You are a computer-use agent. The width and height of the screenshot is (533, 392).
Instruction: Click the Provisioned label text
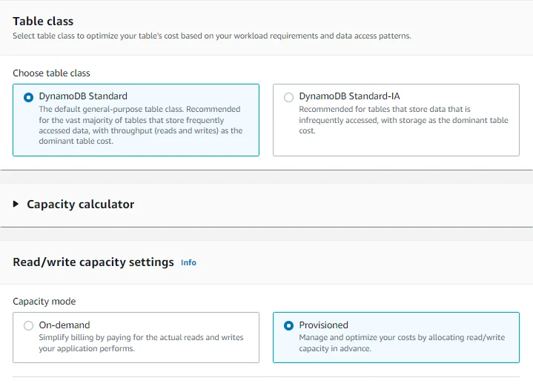[x=323, y=325]
